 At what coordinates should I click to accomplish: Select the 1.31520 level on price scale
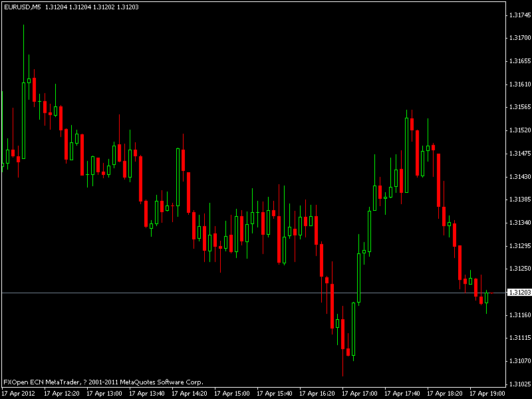click(x=519, y=130)
